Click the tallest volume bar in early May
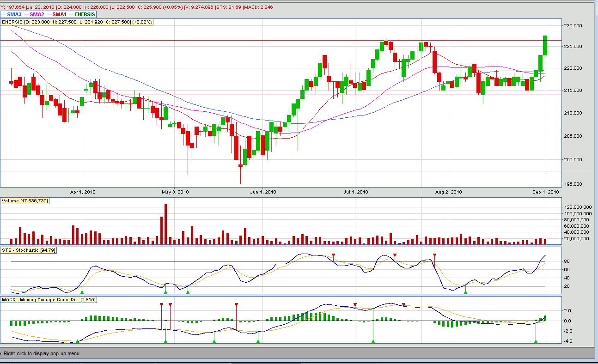The height and width of the screenshot is (364, 598). [x=166, y=224]
